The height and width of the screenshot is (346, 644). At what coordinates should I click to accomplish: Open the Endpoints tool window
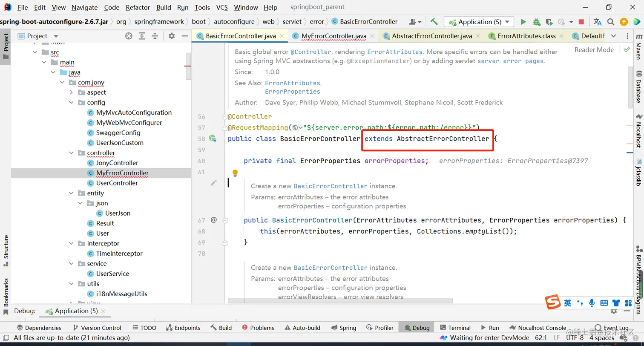coord(183,328)
